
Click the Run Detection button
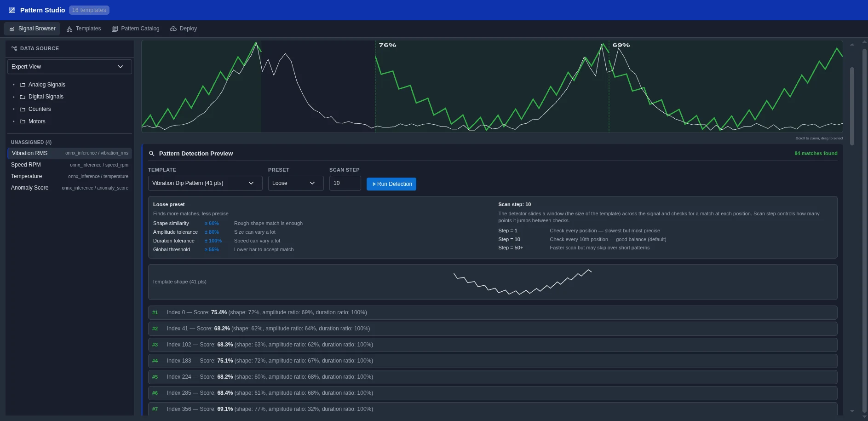click(x=391, y=184)
